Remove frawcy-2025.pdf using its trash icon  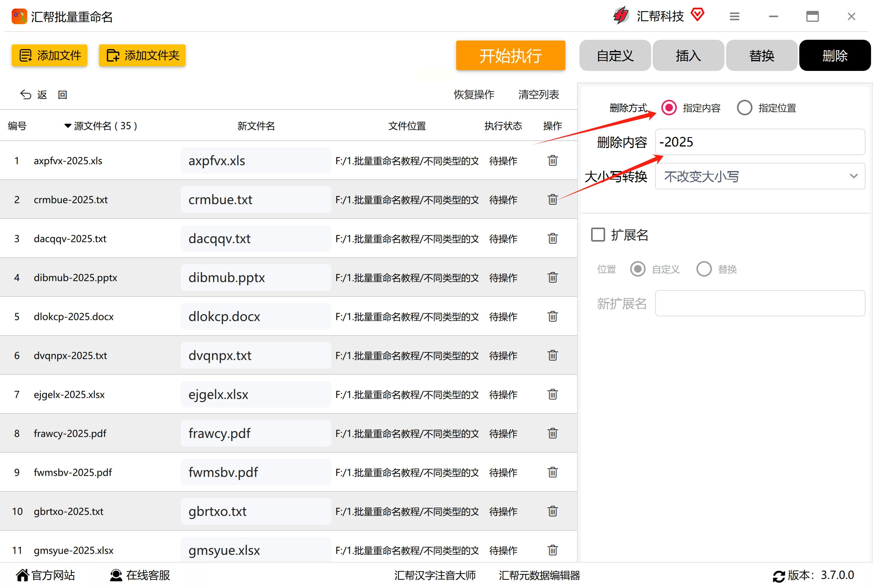pos(552,433)
